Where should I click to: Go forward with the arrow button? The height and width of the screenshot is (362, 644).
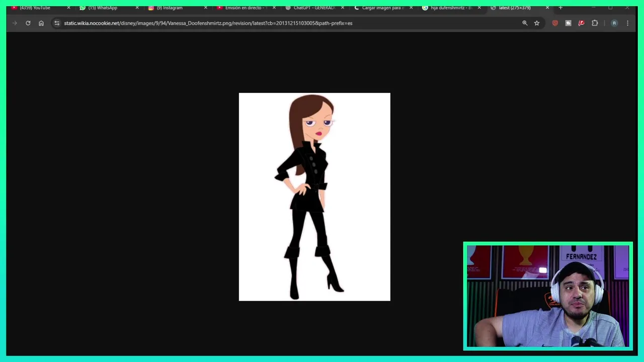click(x=15, y=23)
